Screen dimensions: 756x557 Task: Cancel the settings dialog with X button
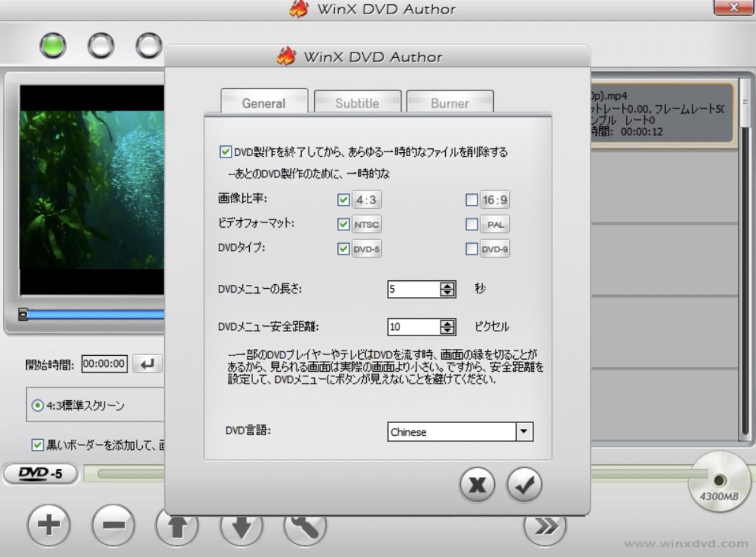coord(478,485)
